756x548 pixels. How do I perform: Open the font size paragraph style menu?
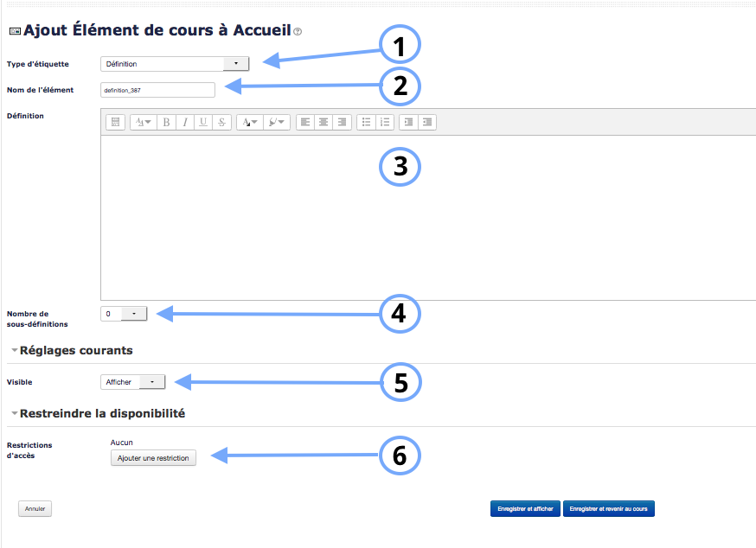coord(142,123)
